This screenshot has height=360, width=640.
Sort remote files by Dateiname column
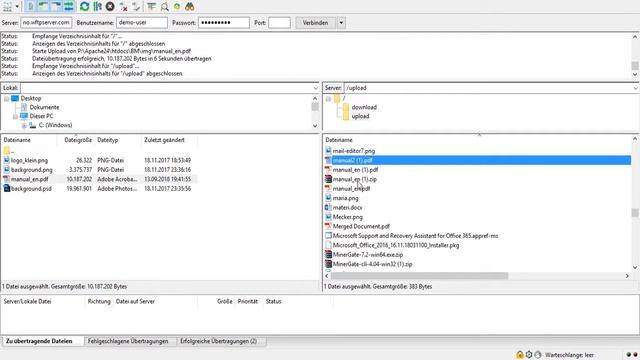coord(339,140)
